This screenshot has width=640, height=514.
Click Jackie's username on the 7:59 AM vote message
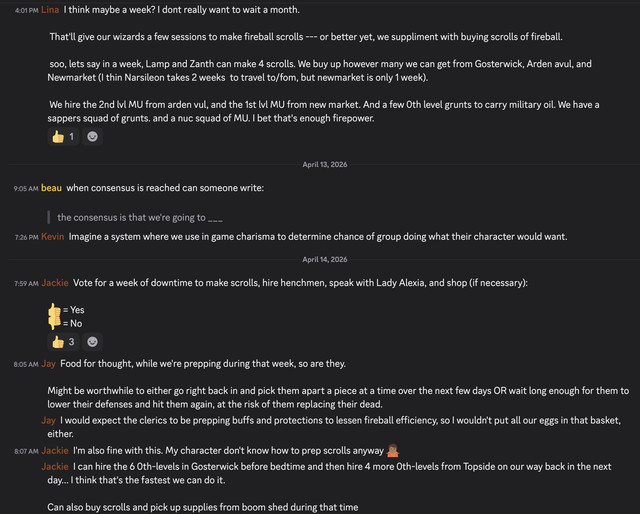[x=55, y=283]
